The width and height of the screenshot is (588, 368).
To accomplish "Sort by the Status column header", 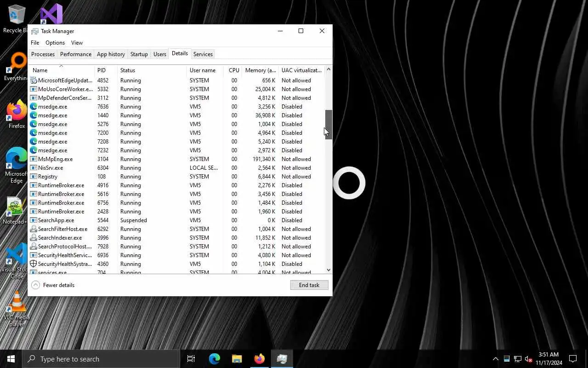I will pos(152,70).
